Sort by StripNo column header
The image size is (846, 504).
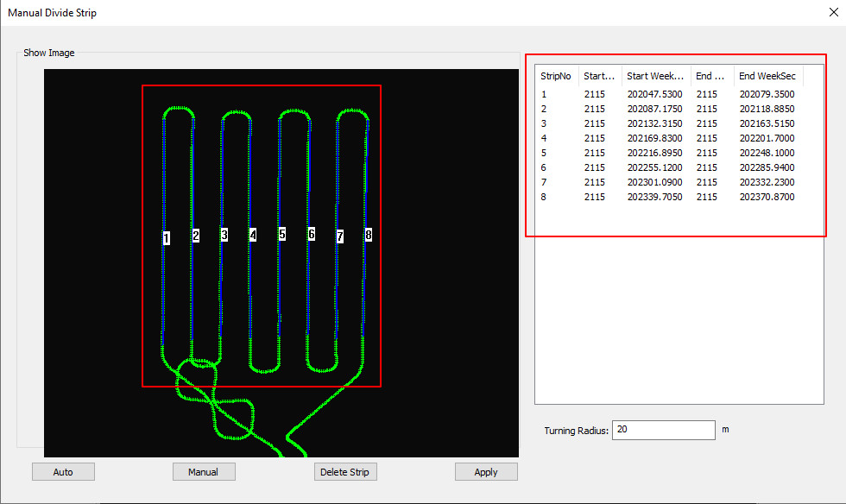pos(556,76)
